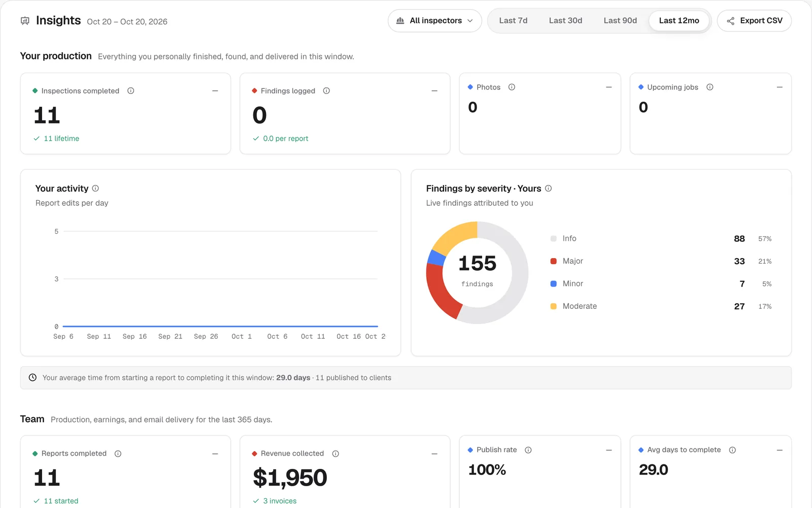The height and width of the screenshot is (508, 812).
Task: Open info tooltip for Inspections completed
Action: 130,91
